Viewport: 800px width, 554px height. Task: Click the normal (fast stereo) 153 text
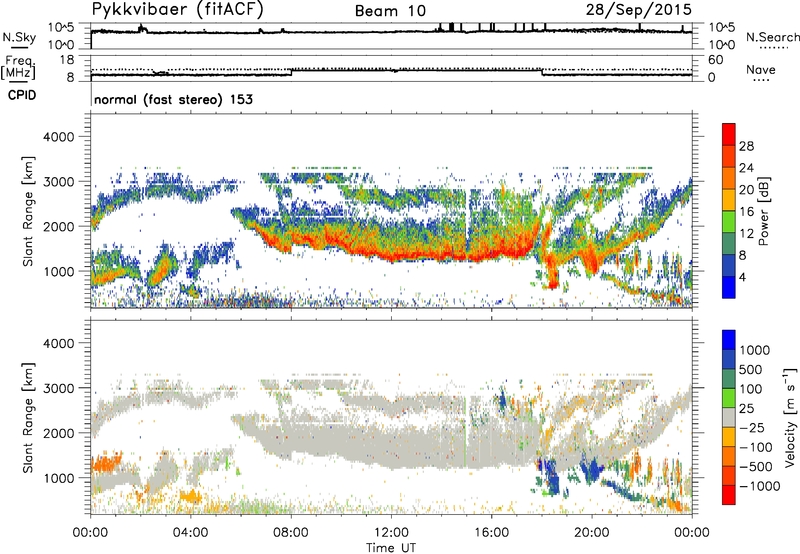point(173,99)
